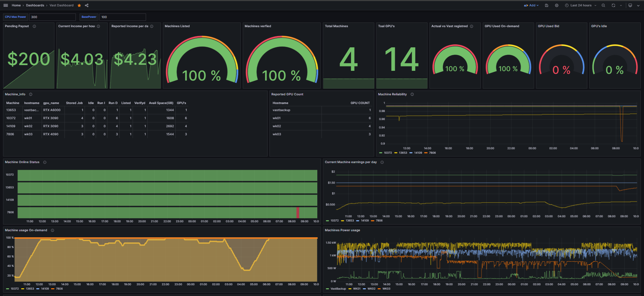Click Vast Dashboard breadcrumb
The width and height of the screenshot is (644, 296).
point(61,5)
